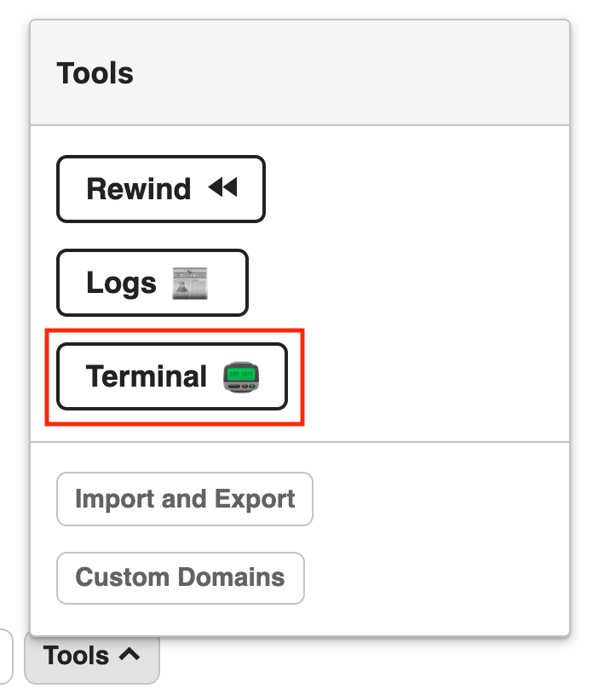The height and width of the screenshot is (700, 610).
Task: Click the upward chevron on Tools
Action: click(129, 655)
